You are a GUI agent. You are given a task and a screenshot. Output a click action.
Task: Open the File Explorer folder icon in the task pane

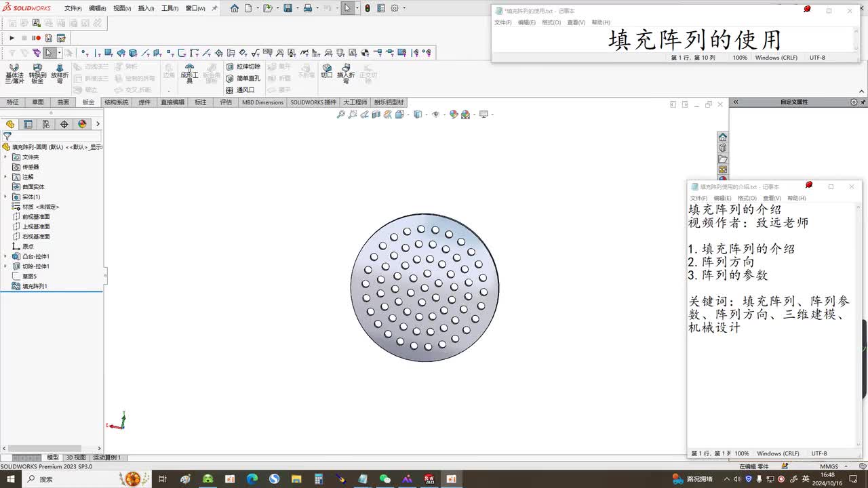[723, 159]
